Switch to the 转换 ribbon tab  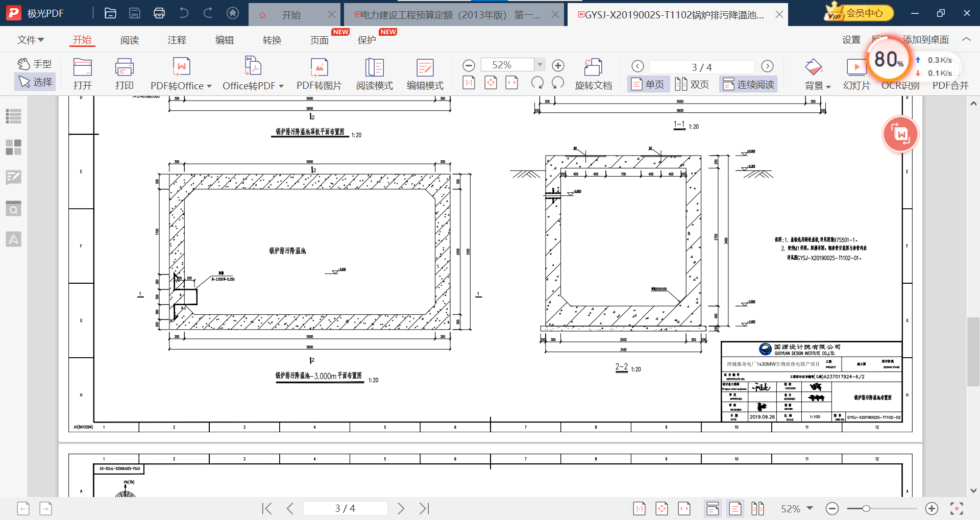coord(272,40)
